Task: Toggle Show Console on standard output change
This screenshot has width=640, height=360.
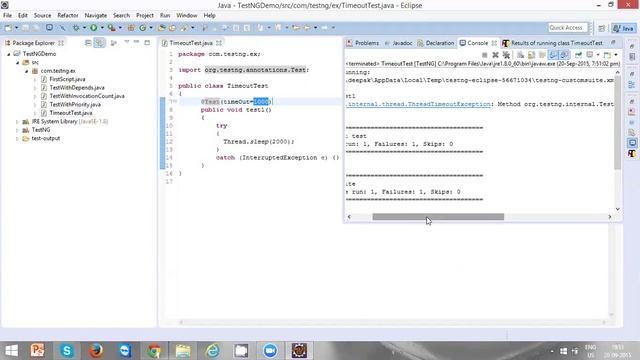Action: click(x=553, y=55)
